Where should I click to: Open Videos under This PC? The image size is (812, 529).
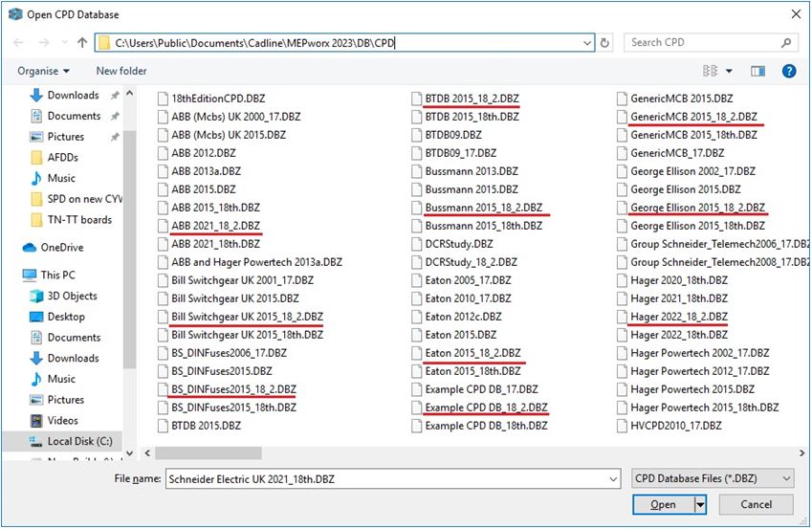pyautogui.click(x=63, y=420)
